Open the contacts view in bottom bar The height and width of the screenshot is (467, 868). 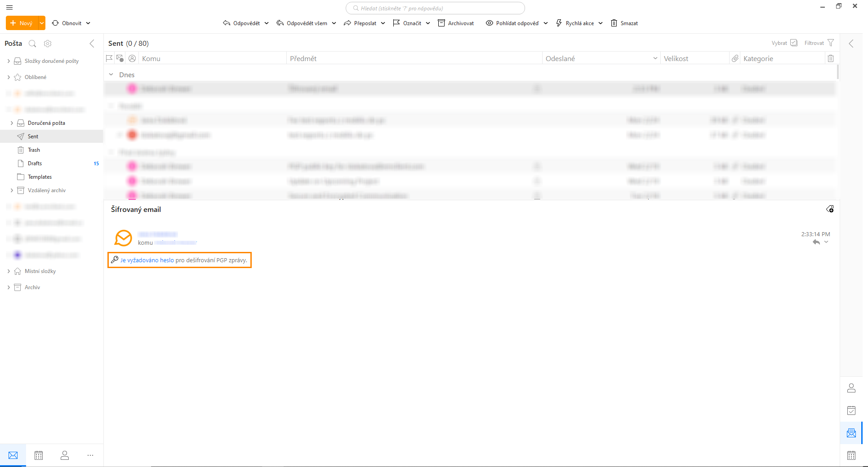point(65,455)
